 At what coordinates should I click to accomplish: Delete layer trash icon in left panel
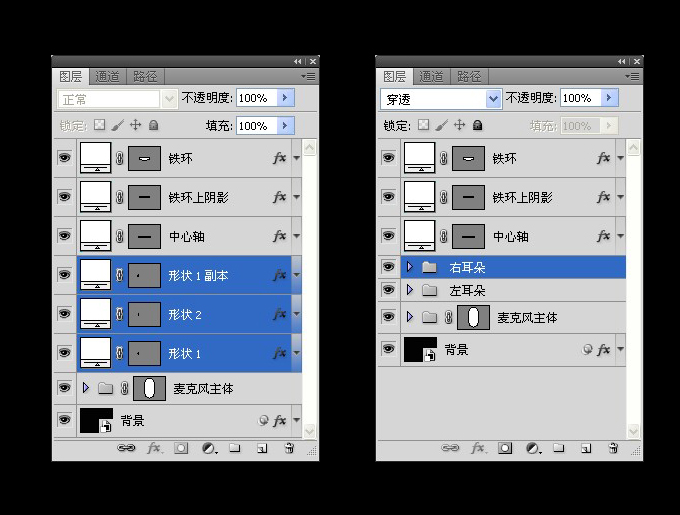[289, 448]
